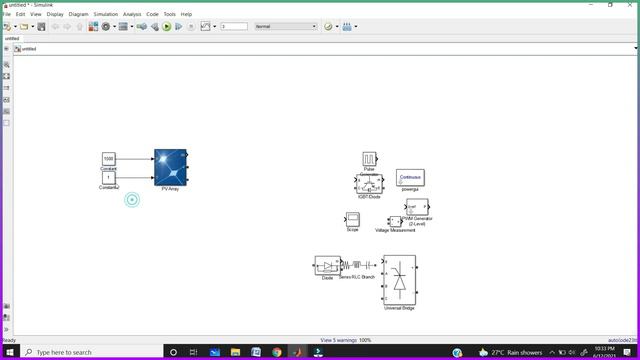Open the File menu
The width and height of the screenshot is (640, 360).
click(x=7, y=14)
